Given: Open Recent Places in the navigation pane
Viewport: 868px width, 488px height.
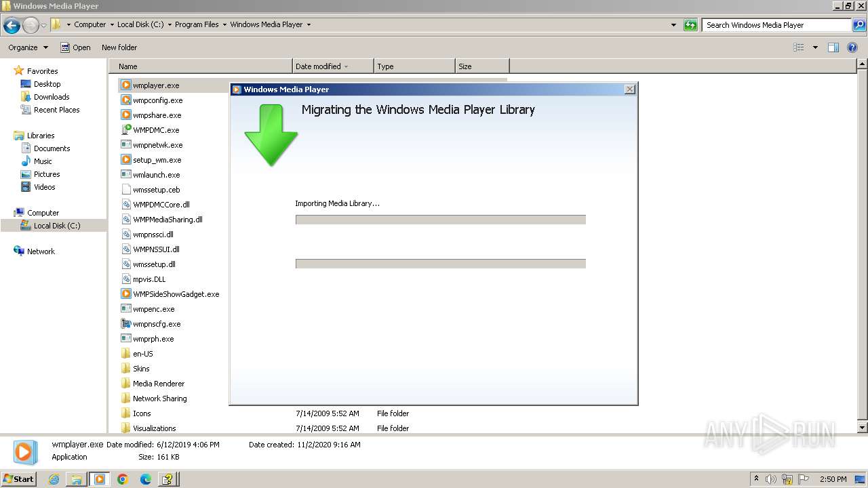Looking at the screenshot, I should [x=56, y=110].
